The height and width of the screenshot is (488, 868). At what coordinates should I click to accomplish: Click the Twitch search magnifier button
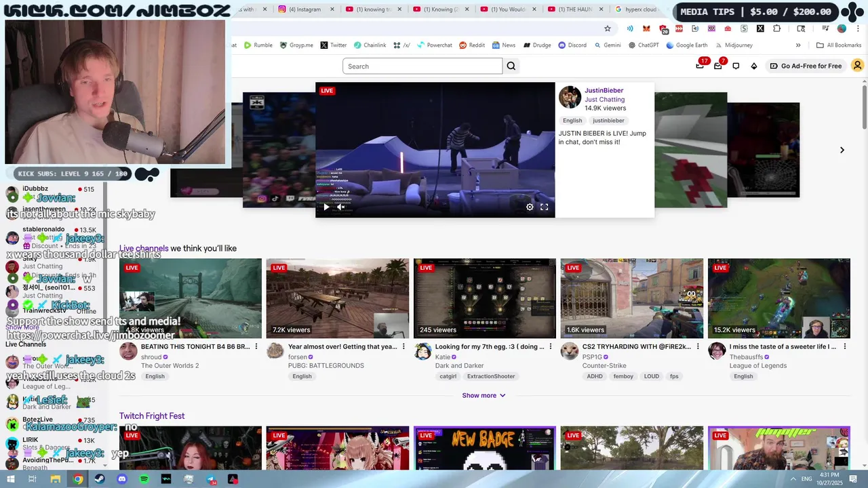511,66
